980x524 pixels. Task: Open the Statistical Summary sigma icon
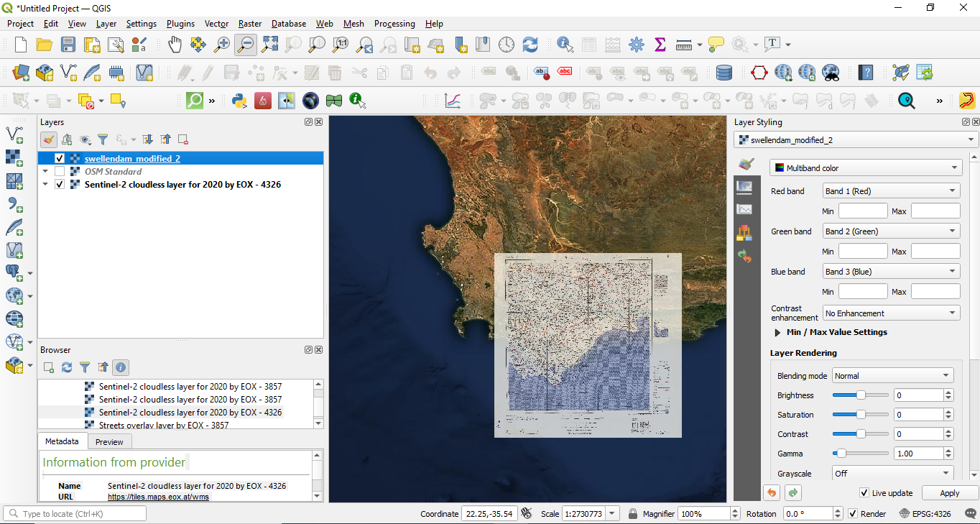coord(660,45)
